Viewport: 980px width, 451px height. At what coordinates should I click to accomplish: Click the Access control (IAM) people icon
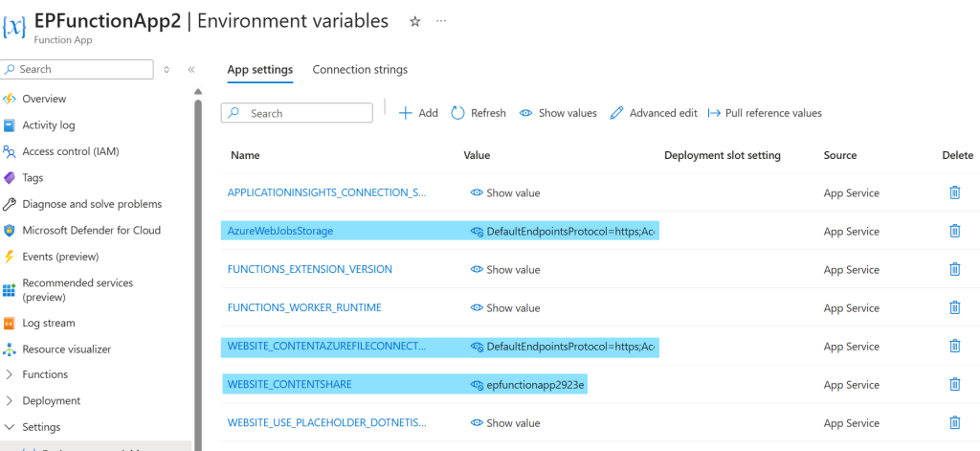(x=10, y=151)
